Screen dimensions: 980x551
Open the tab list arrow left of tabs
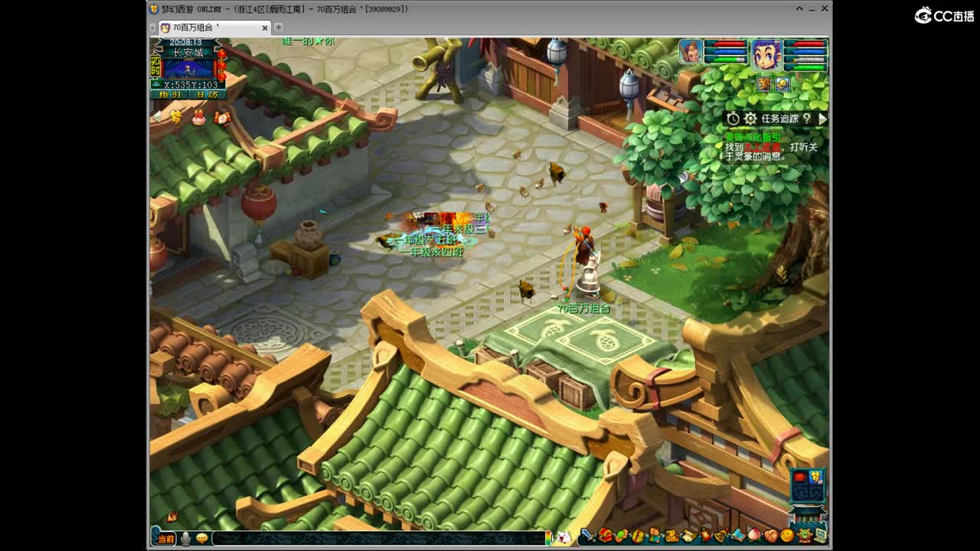point(153,28)
